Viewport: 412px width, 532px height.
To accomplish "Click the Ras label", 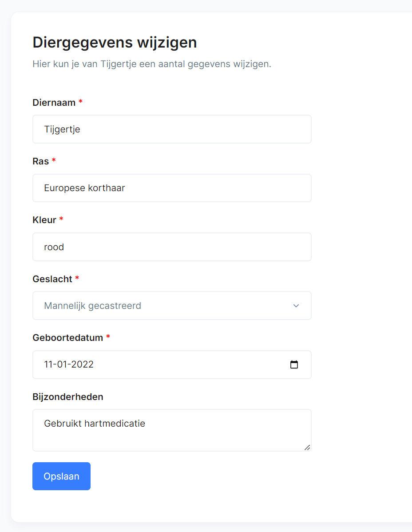I will tap(41, 161).
